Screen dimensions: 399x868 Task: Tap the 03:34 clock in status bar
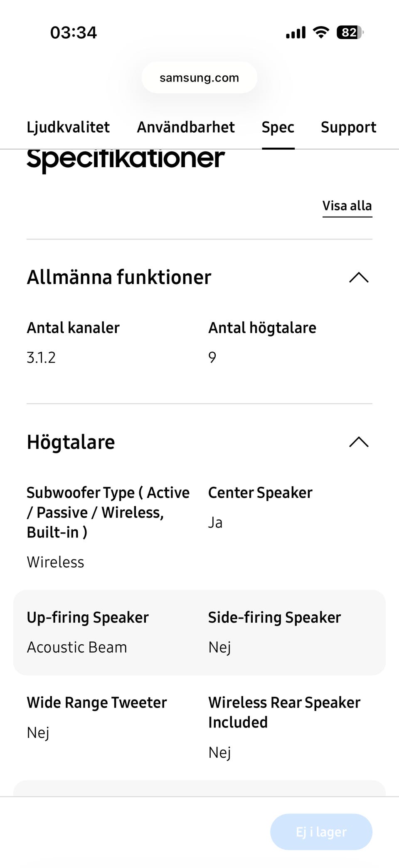tap(74, 32)
